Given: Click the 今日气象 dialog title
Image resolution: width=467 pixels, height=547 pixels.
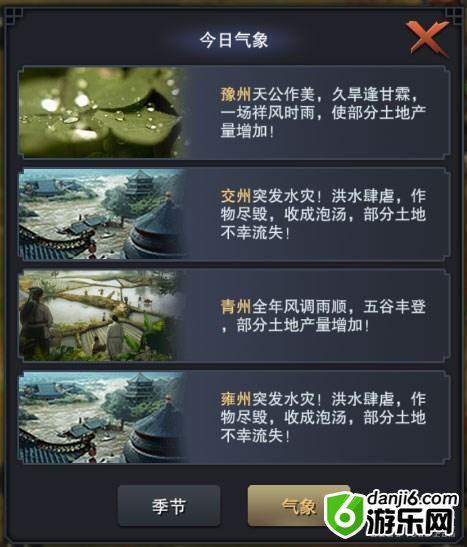Looking at the screenshot, I should point(234,39).
